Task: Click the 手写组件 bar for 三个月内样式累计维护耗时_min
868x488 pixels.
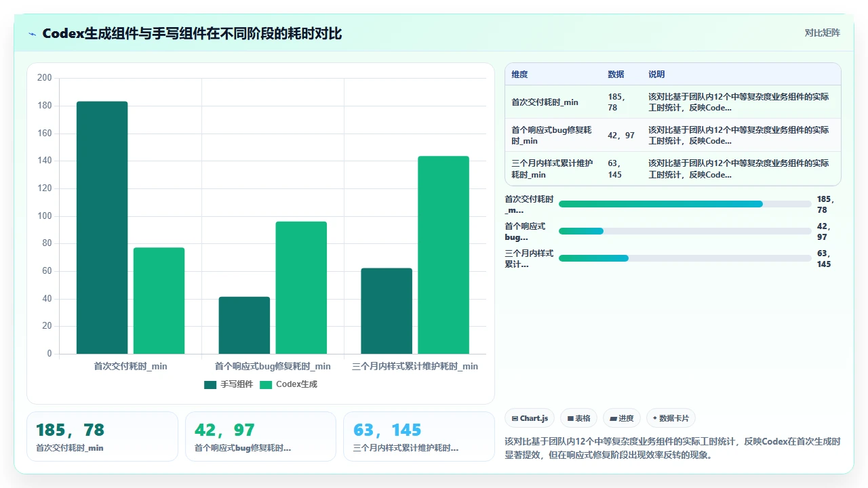Action: (387, 311)
